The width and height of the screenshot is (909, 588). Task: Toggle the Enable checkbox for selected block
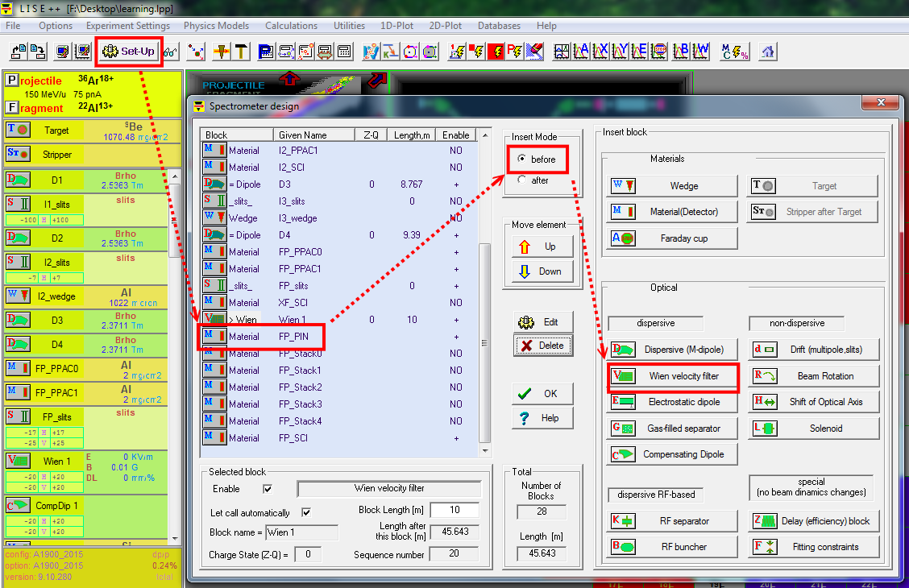268,489
